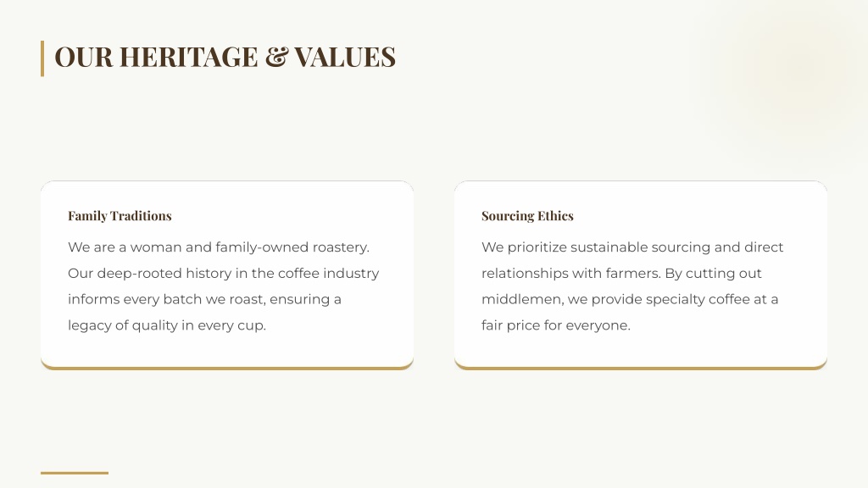The height and width of the screenshot is (488, 868).
Task: Click the 'relationships with farmers' line
Action: click(x=621, y=274)
